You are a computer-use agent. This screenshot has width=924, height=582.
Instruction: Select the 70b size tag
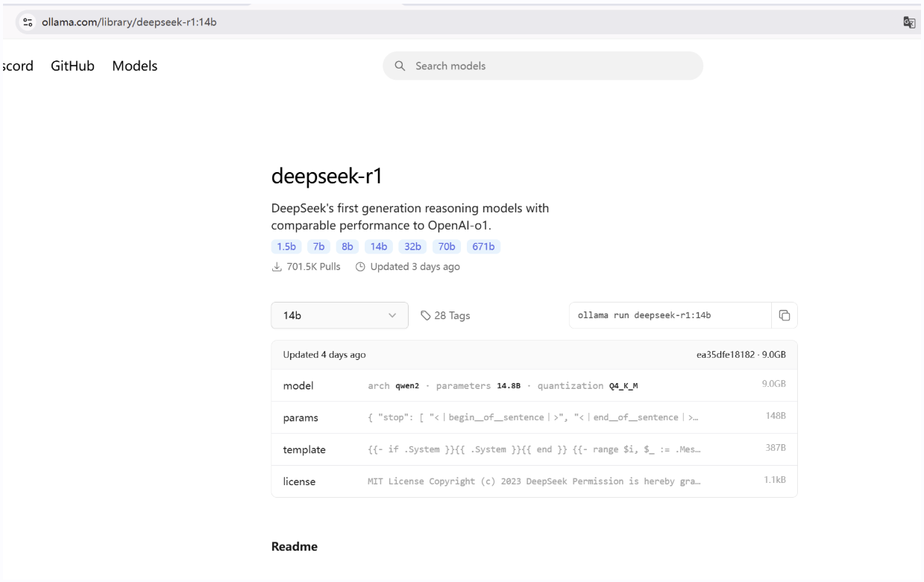[447, 247]
